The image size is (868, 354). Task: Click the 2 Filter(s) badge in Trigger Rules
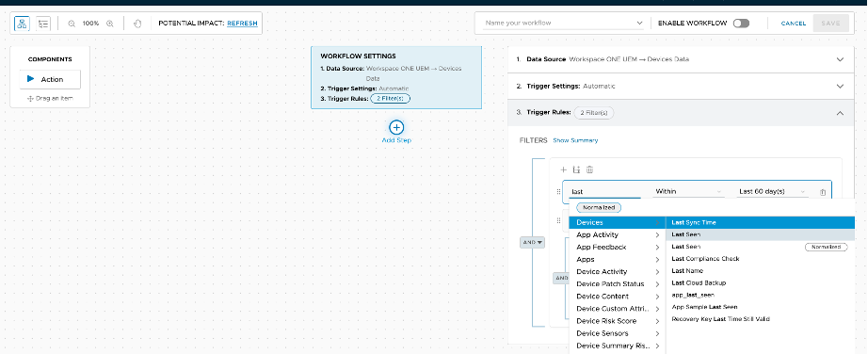594,112
